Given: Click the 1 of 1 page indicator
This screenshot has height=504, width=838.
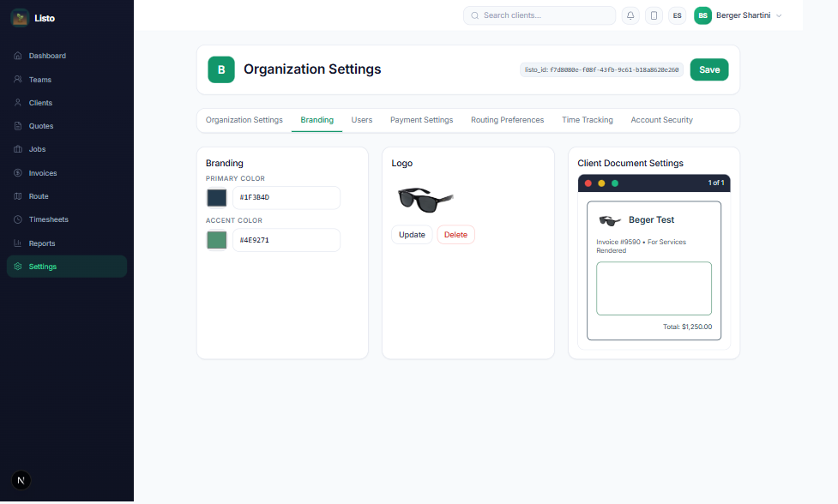Looking at the screenshot, I should pyautogui.click(x=716, y=183).
